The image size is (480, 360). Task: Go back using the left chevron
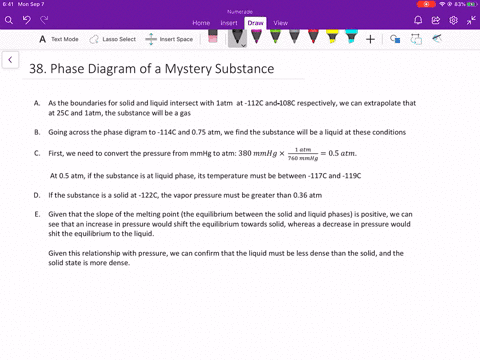point(10,60)
